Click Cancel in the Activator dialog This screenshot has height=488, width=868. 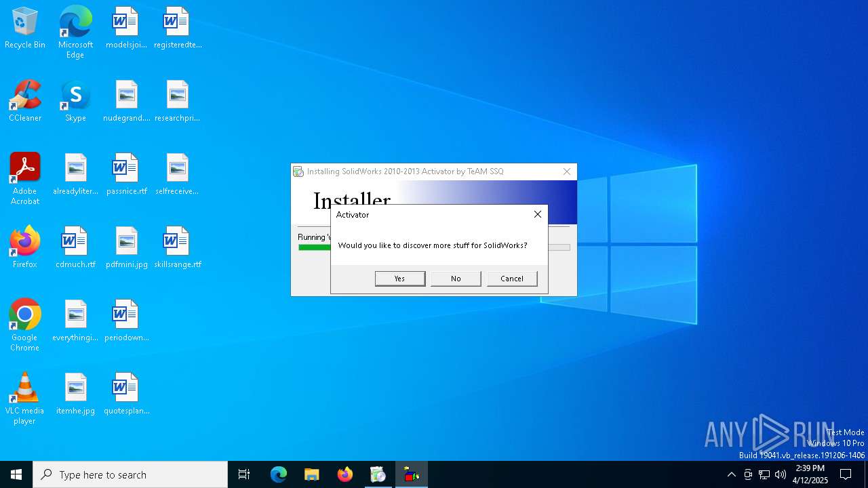(512, 279)
